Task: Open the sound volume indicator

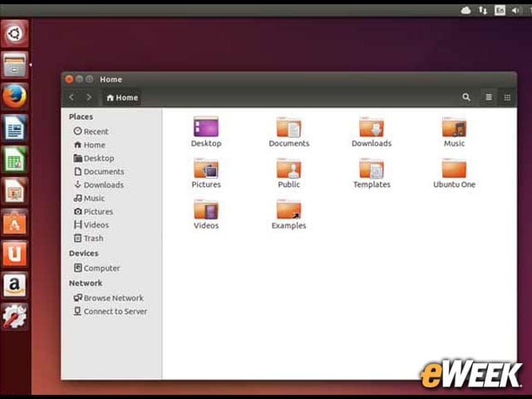Action: pyautogui.click(x=515, y=10)
